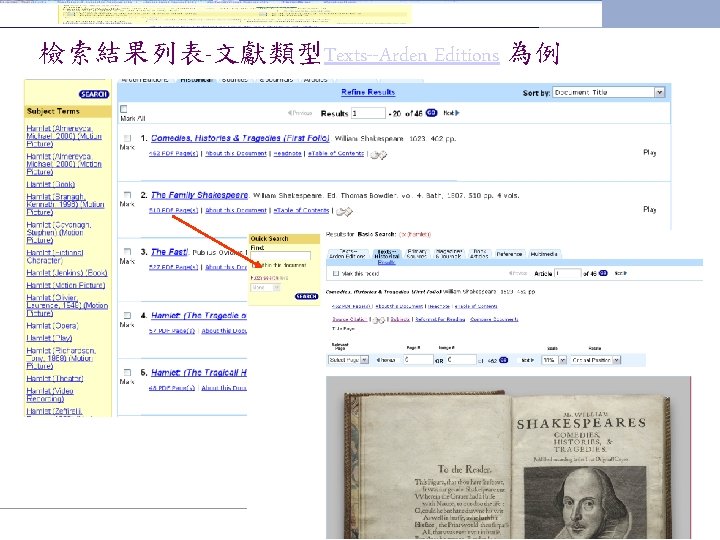Viewport: 720px width, 540px height.
Task: Switch to the Primary Sources tab
Action: pyautogui.click(x=416, y=254)
